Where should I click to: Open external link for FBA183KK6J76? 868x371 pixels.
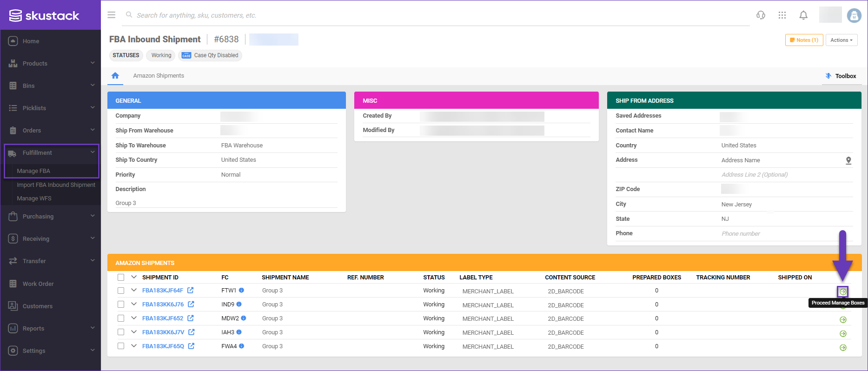[x=191, y=304]
